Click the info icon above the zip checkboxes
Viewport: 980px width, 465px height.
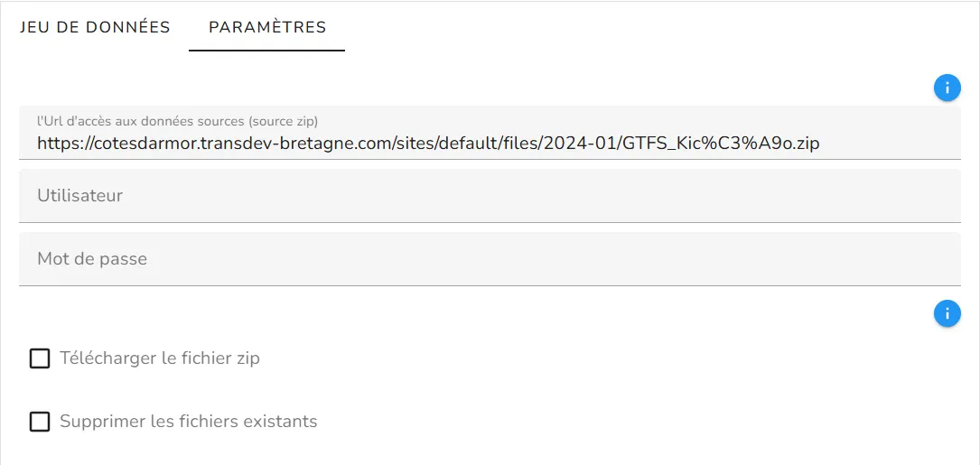pos(947,313)
